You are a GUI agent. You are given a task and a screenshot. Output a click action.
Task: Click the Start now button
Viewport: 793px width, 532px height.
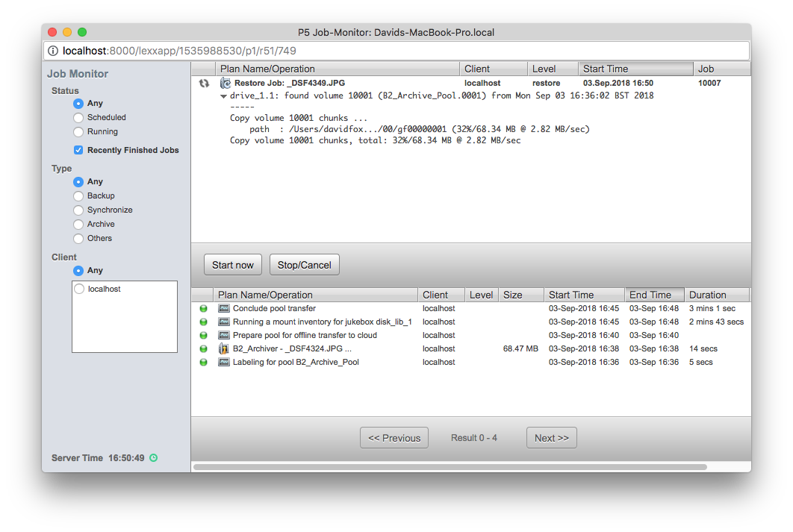pos(233,265)
